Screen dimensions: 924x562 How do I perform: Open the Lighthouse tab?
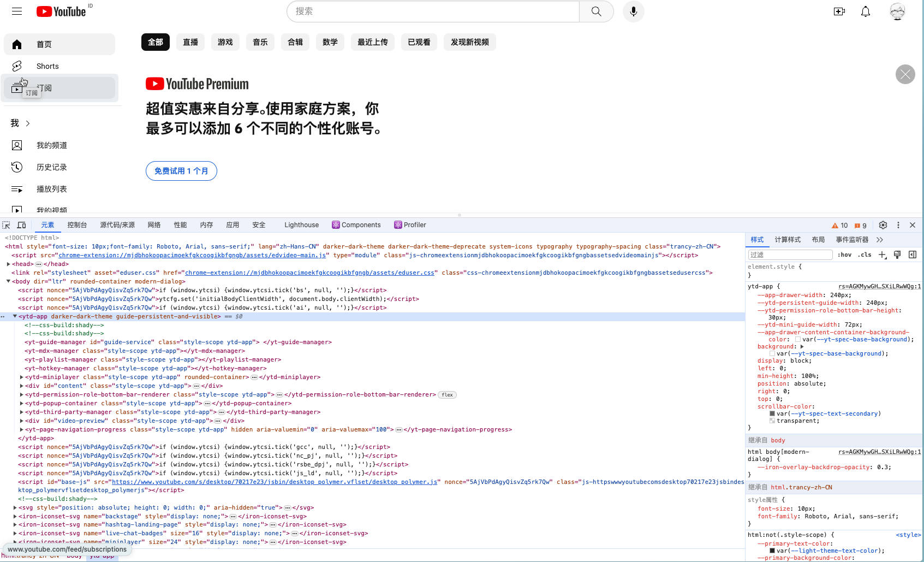301,225
